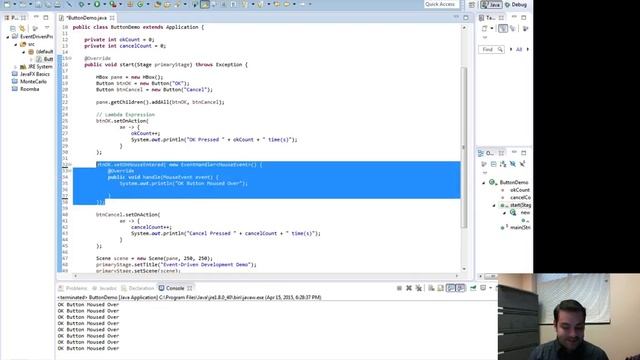640x360 pixels.
Task: Minimize the Package Explorer view
Action: 36,17
